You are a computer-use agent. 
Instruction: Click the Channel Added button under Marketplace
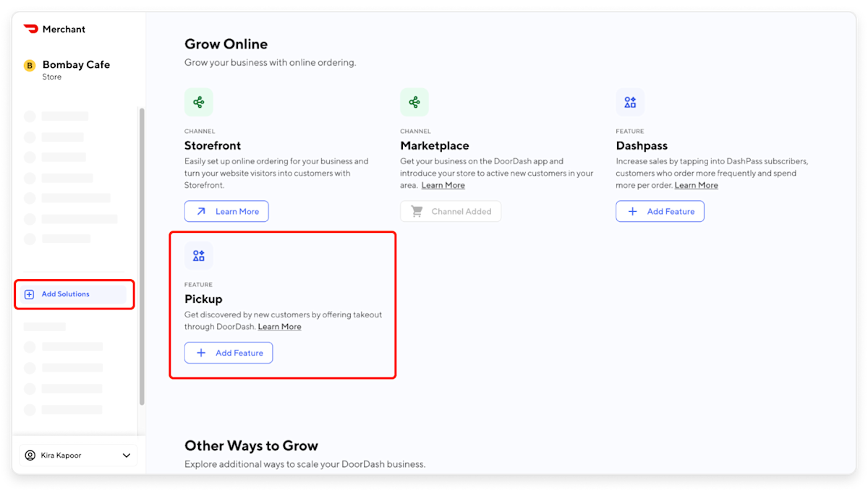451,211
